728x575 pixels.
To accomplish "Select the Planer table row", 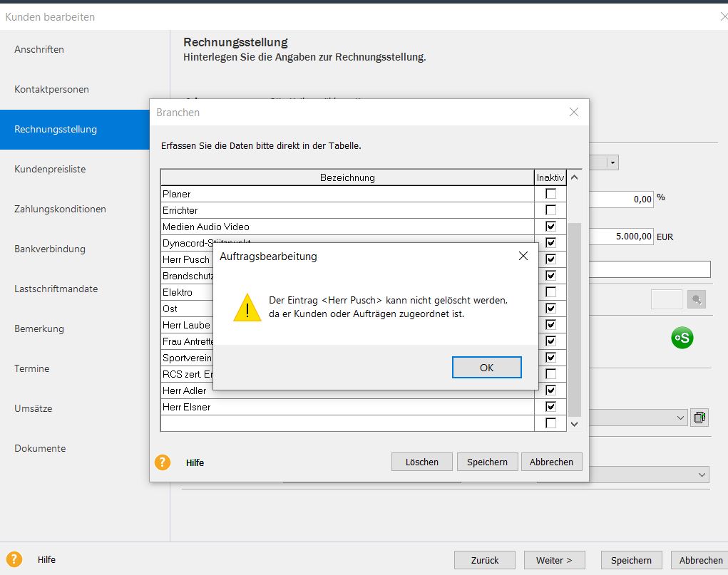I will (347, 194).
